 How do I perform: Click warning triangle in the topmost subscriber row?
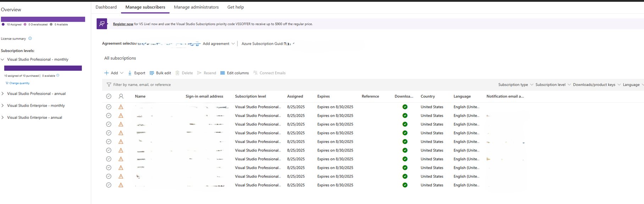point(121,107)
